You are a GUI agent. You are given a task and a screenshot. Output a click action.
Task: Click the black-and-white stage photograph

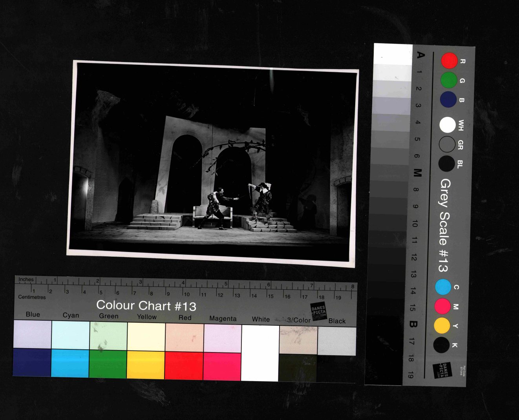click(213, 164)
